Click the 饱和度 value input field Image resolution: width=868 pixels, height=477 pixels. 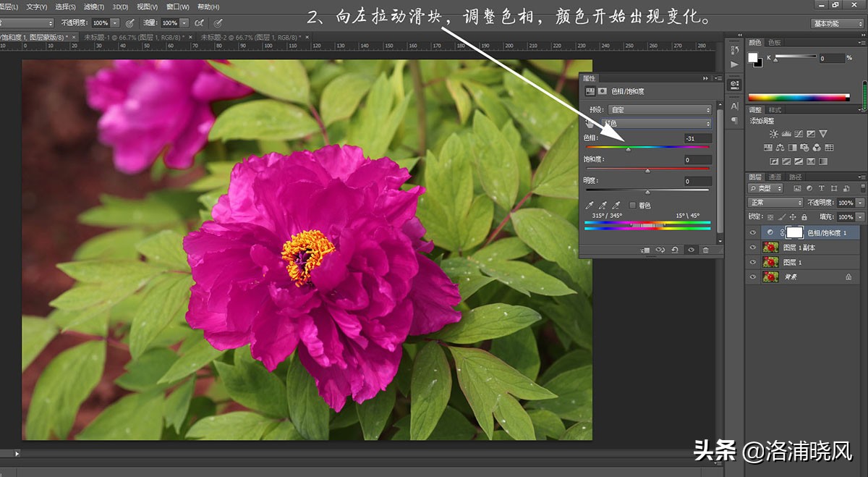(697, 160)
